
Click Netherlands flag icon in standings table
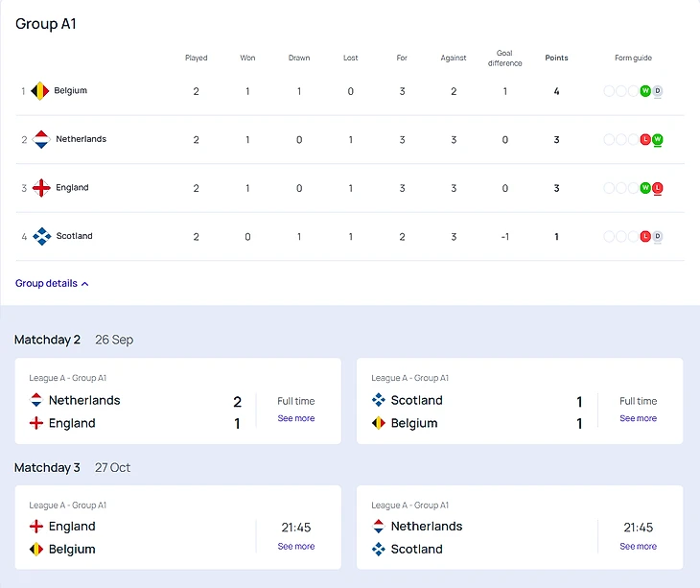click(41, 140)
